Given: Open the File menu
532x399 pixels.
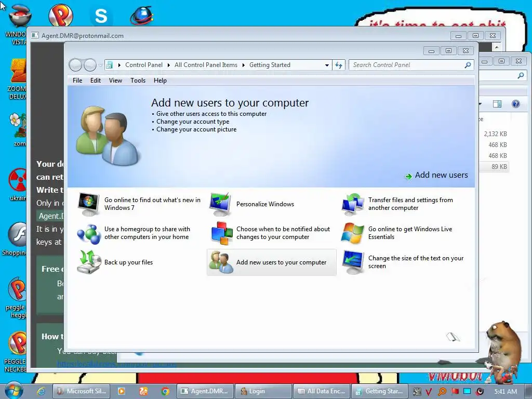Looking at the screenshot, I should coord(77,81).
